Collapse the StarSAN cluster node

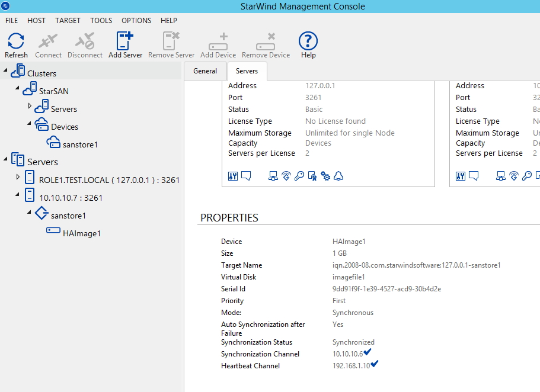click(17, 88)
